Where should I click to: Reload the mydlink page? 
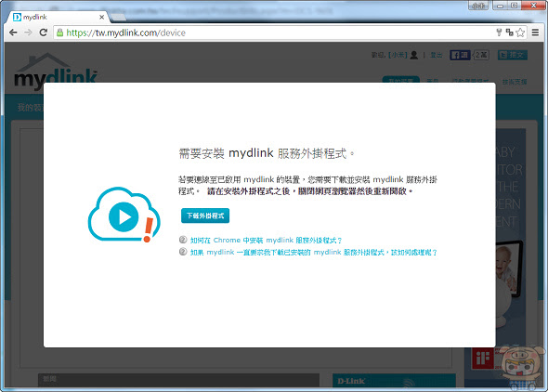44,33
